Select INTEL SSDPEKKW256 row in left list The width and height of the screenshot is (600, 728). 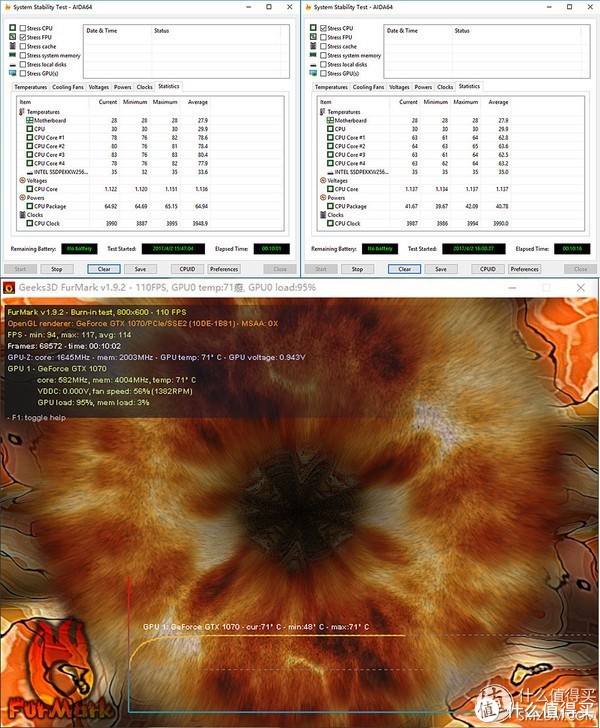tap(150, 172)
